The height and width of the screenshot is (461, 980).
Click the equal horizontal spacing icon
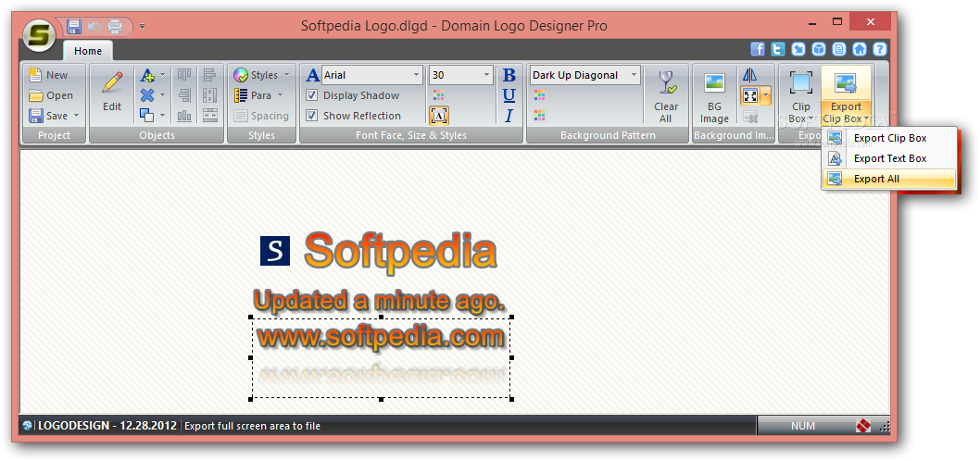point(210,116)
